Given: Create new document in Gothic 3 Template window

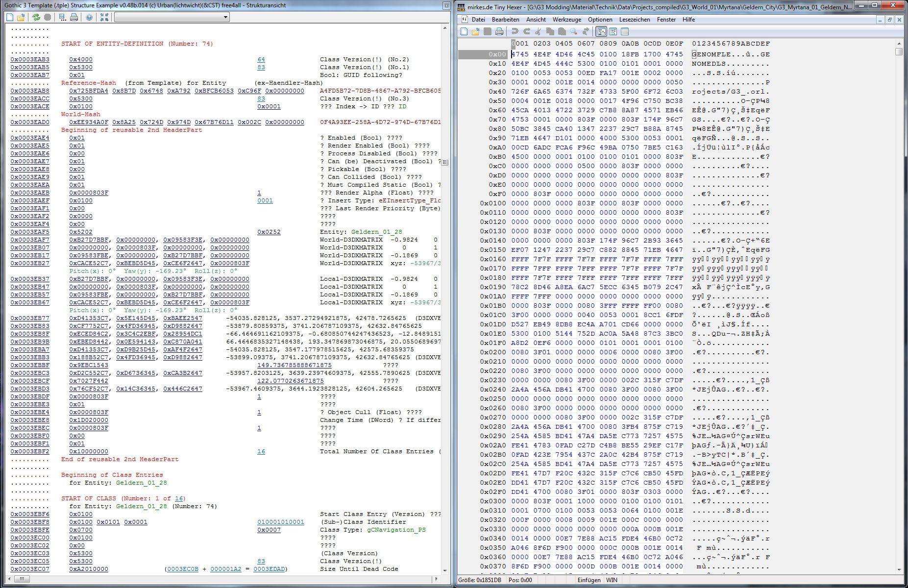Looking at the screenshot, I should point(10,17).
